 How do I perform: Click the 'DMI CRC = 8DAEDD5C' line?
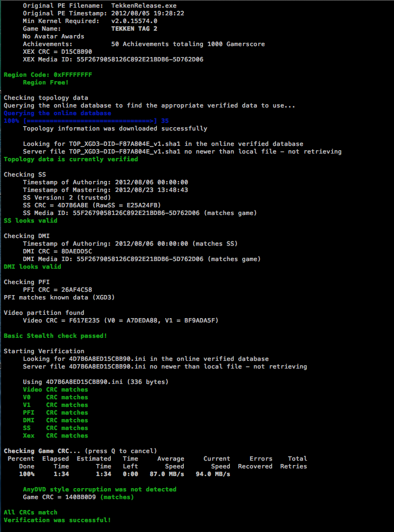coord(58,251)
